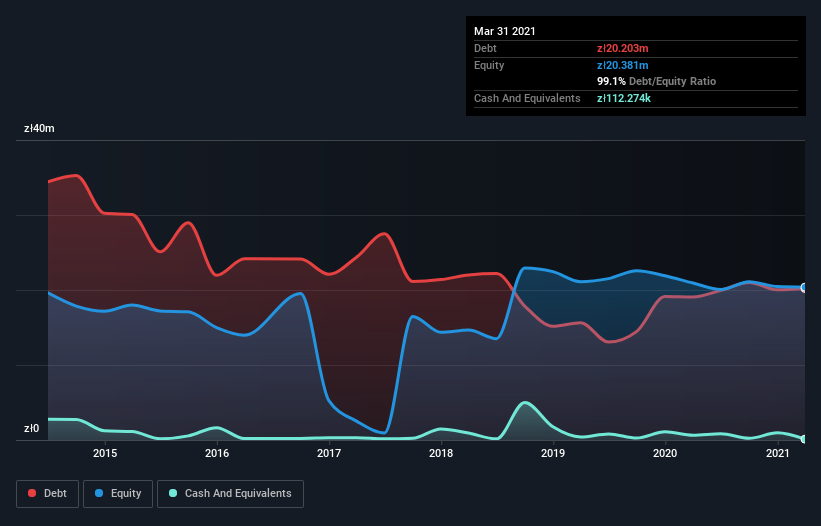This screenshot has width=821, height=526.
Task: Select the Equity data point marker at Mar 2021
Action: point(804,287)
